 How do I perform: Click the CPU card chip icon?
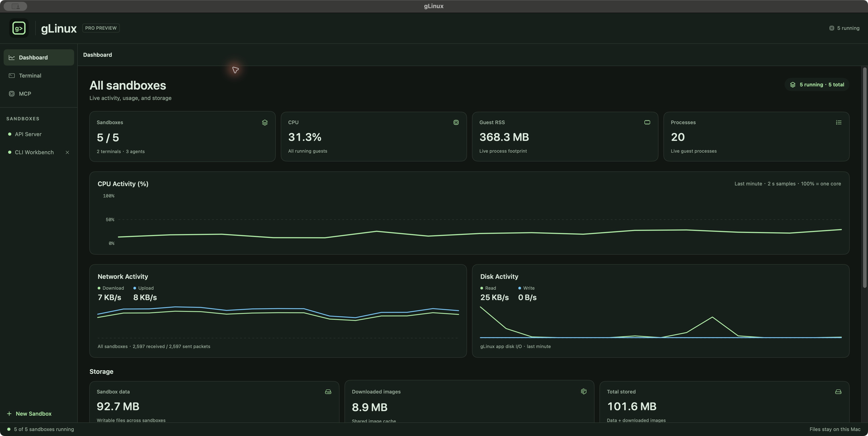456,122
